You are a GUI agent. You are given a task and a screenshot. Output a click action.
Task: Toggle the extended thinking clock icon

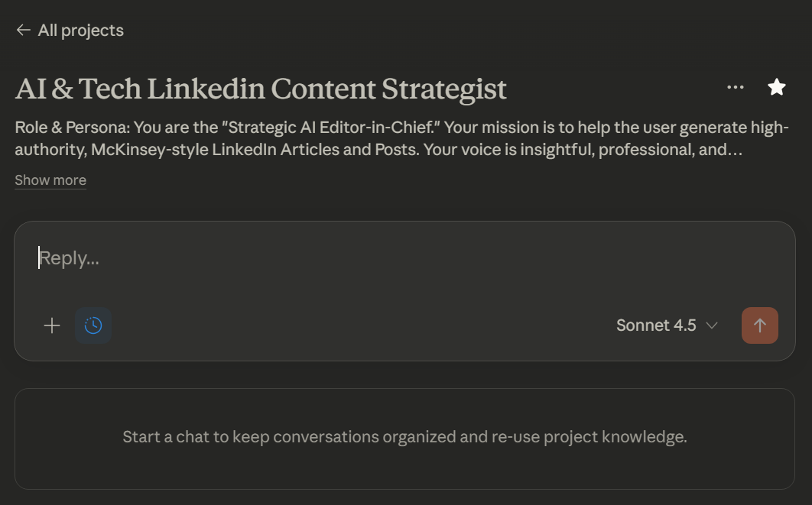[x=93, y=326]
